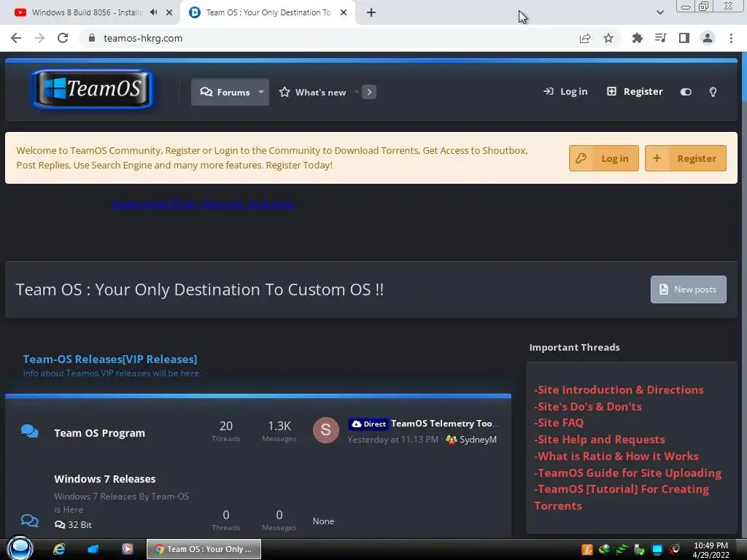Click the browser forward arrow
Image resolution: width=747 pixels, height=560 pixels.
tap(39, 38)
